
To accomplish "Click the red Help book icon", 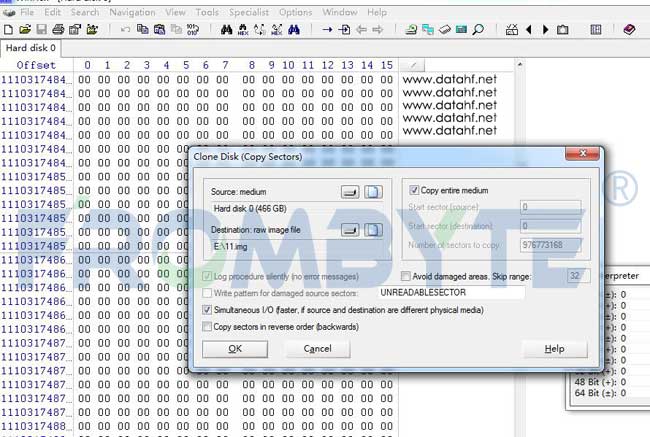I will [x=629, y=29].
